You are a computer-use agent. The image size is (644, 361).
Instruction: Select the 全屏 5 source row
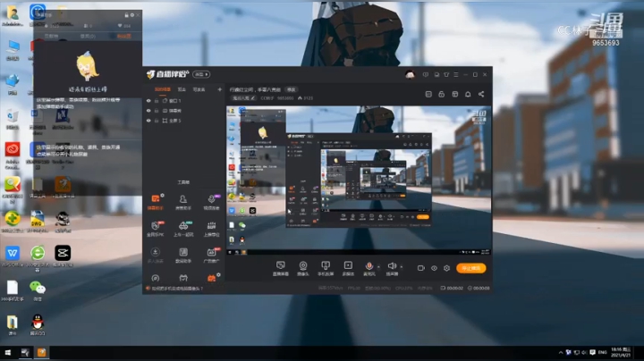[183, 121]
